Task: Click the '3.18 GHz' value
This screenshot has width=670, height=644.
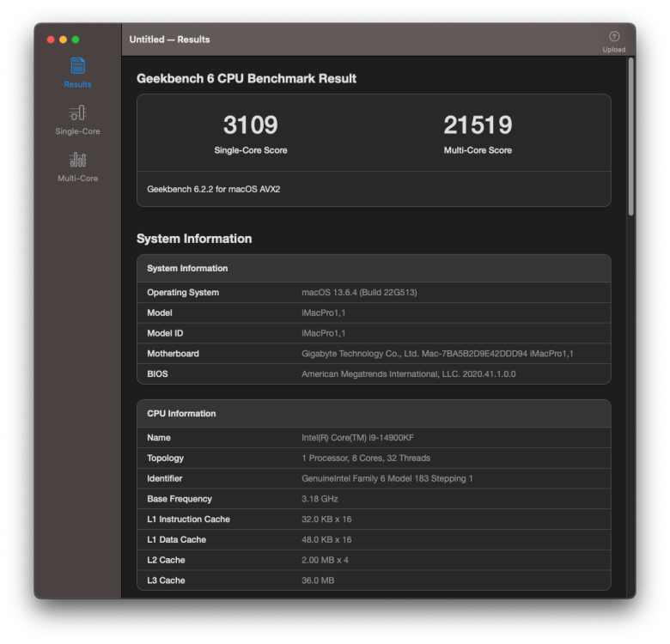Action: [x=320, y=499]
